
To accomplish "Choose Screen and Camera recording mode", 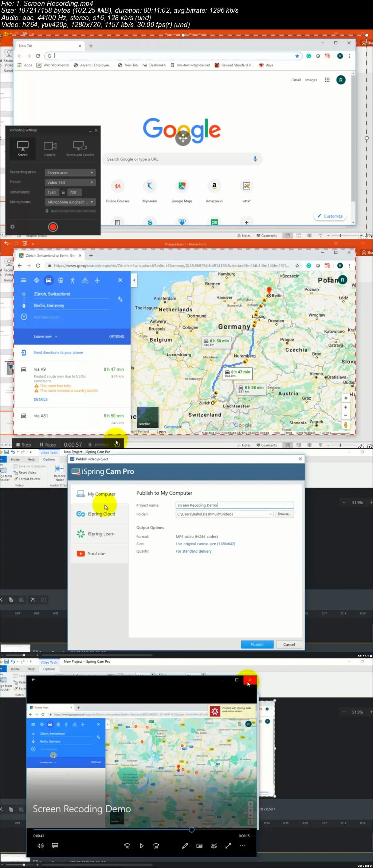I will click(x=80, y=148).
